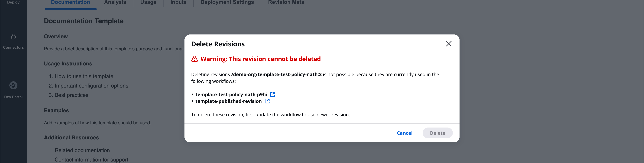Close the Delete Revisions dialog with the X
This screenshot has width=644, height=163.
pyautogui.click(x=448, y=44)
